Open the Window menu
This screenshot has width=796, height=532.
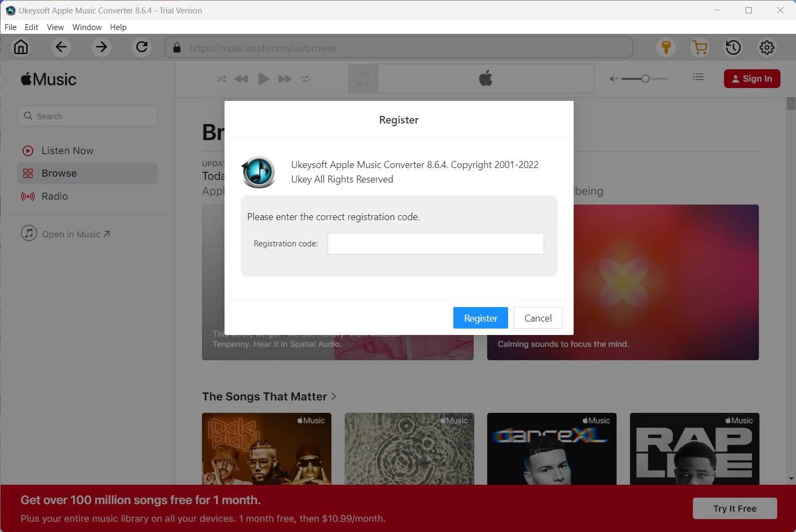click(87, 27)
